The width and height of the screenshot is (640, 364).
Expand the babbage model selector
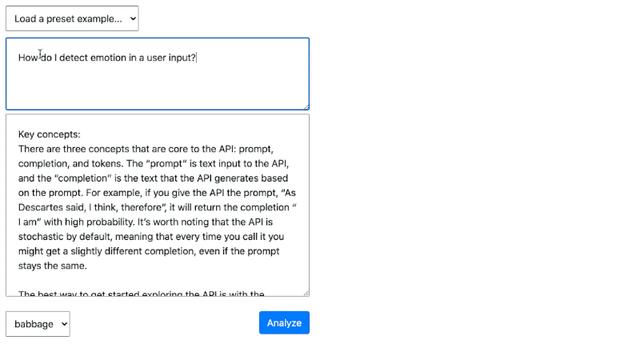38,324
